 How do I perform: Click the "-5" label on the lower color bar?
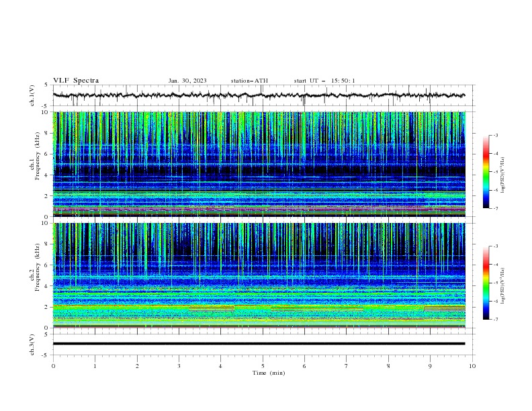495,283
